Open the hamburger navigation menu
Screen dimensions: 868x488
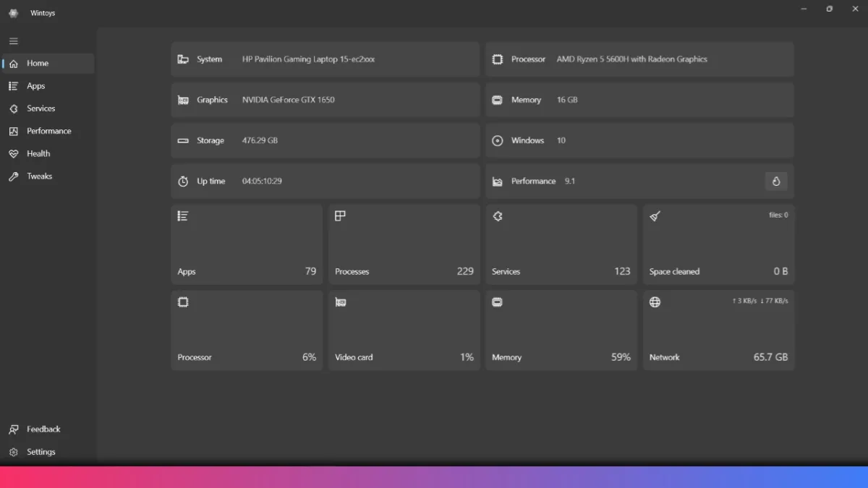13,41
